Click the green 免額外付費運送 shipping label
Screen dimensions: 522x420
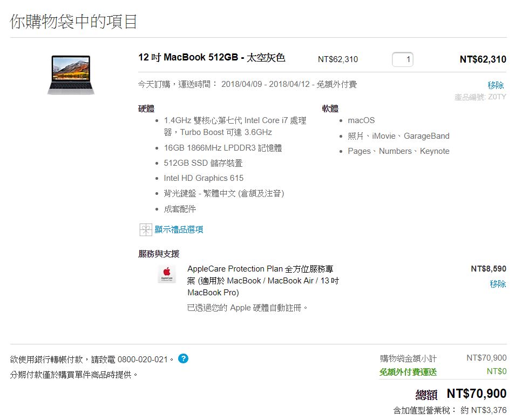pyautogui.click(x=408, y=372)
